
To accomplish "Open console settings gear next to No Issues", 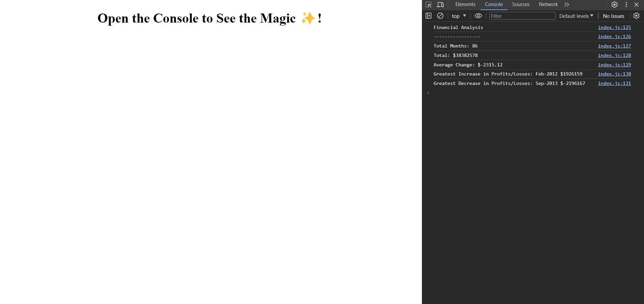I will pos(636,16).
